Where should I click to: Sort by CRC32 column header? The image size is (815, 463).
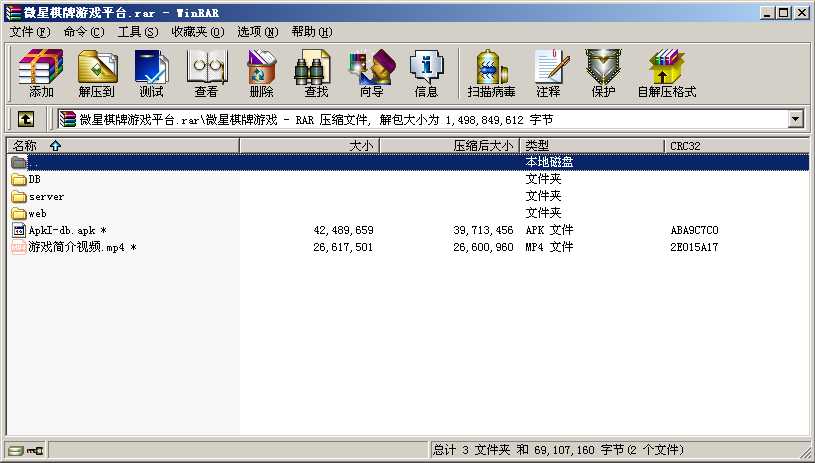[737, 145]
